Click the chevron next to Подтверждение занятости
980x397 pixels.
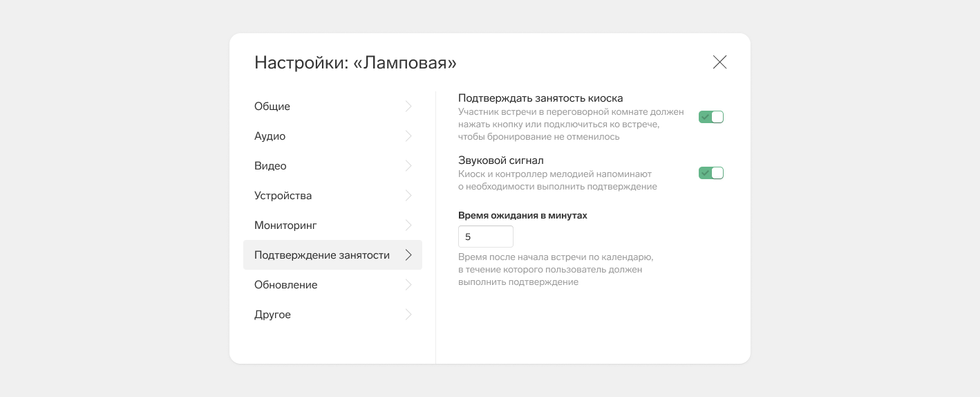pos(408,255)
